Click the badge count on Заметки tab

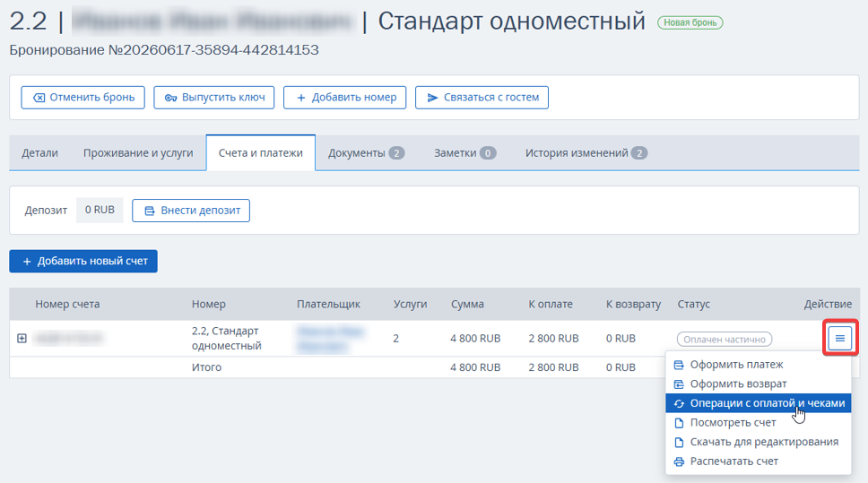pyautogui.click(x=488, y=153)
